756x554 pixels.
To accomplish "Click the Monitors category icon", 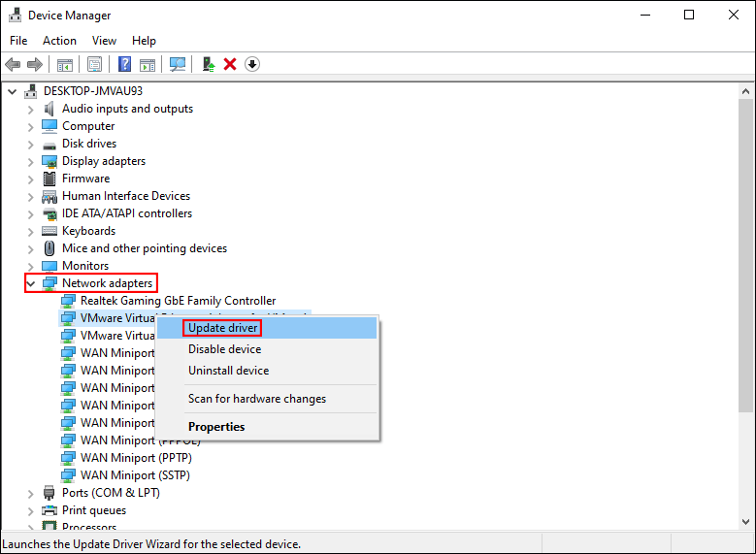I will 49,266.
